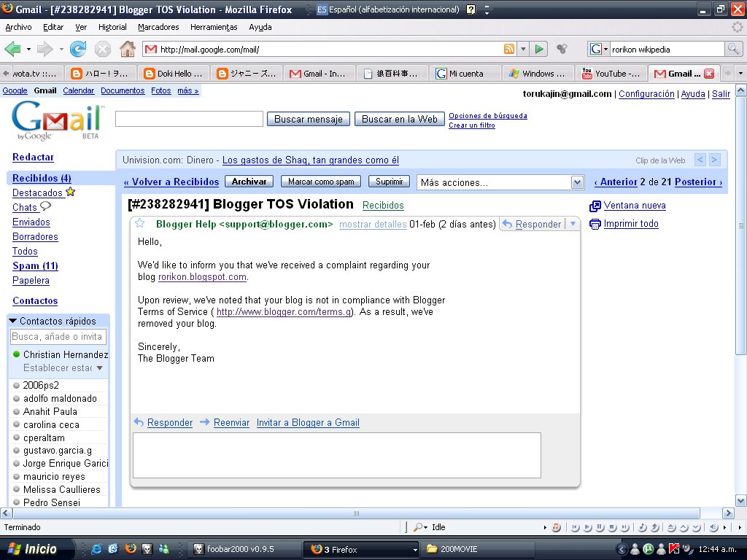Click the horizontal page scrollbar

(356, 513)
